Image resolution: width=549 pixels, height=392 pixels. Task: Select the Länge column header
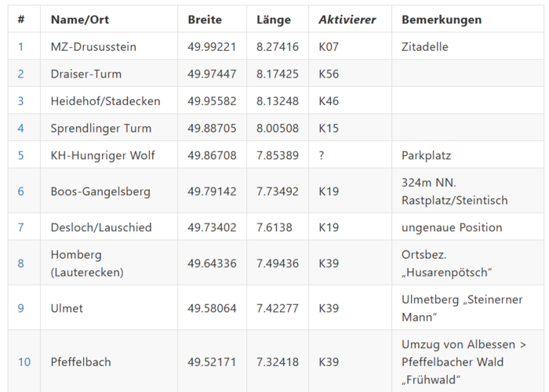pyautogui.click(x=274, y=20)
